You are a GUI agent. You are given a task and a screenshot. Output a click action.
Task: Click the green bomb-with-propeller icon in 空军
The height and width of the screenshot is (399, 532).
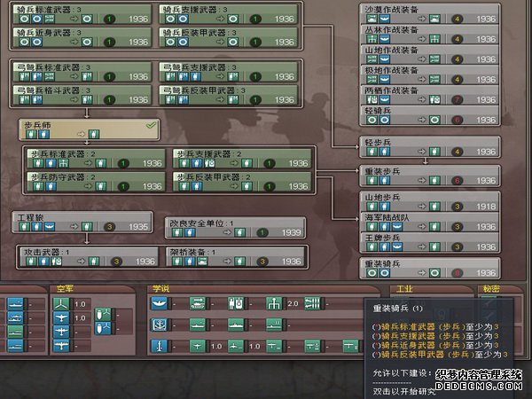pos(103,315)
